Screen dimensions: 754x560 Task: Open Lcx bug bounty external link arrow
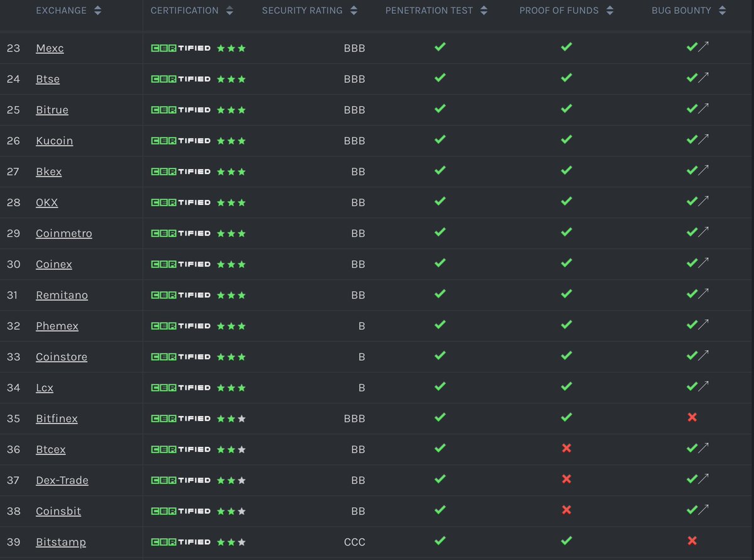[704, 386]
